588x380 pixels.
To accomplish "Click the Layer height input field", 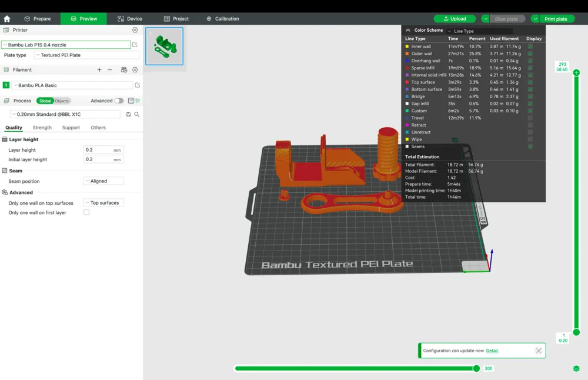I will click(103, 149).
